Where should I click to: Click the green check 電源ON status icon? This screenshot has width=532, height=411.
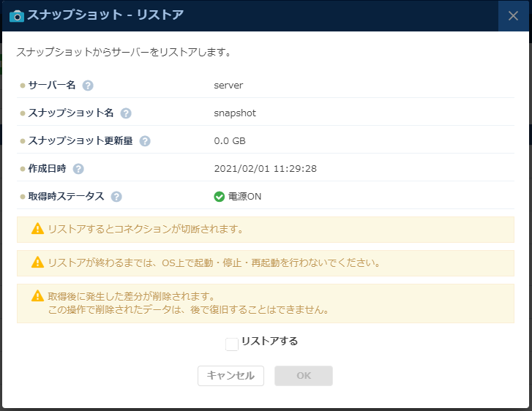coord(219,197)
